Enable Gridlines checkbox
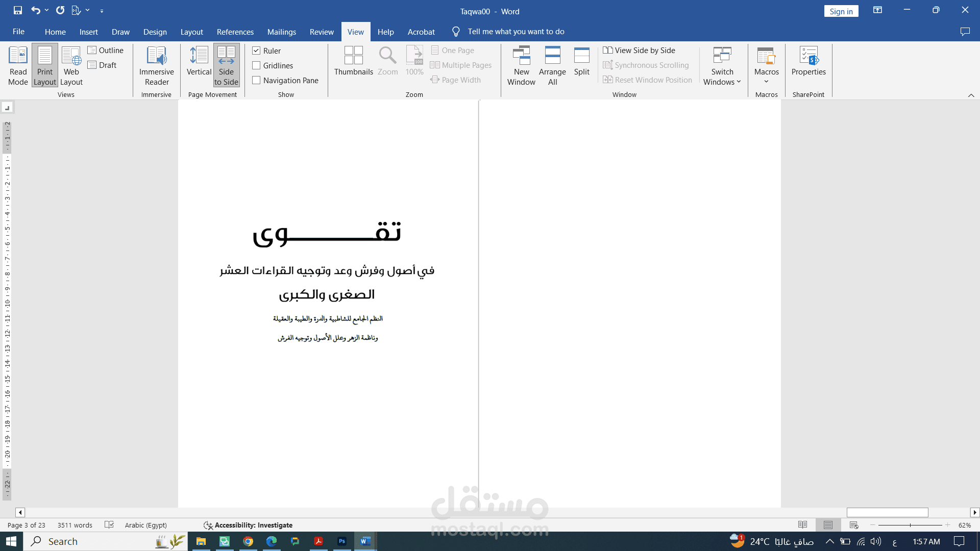The image size is (980, 551). tap(256, 65)
